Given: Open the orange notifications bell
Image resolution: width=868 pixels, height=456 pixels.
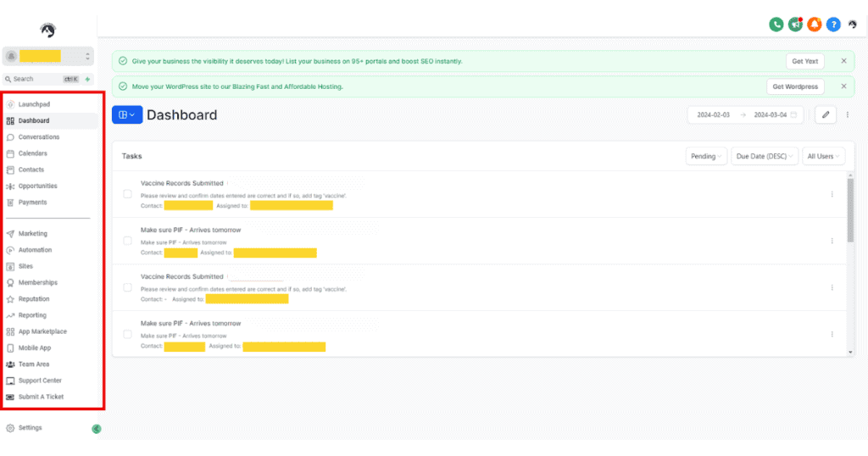Looking at the screenshot, I should coord(815,25).
